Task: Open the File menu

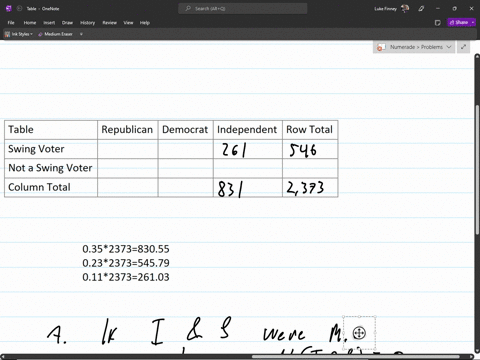Action: pyautogui.click(x=11, y=23)
